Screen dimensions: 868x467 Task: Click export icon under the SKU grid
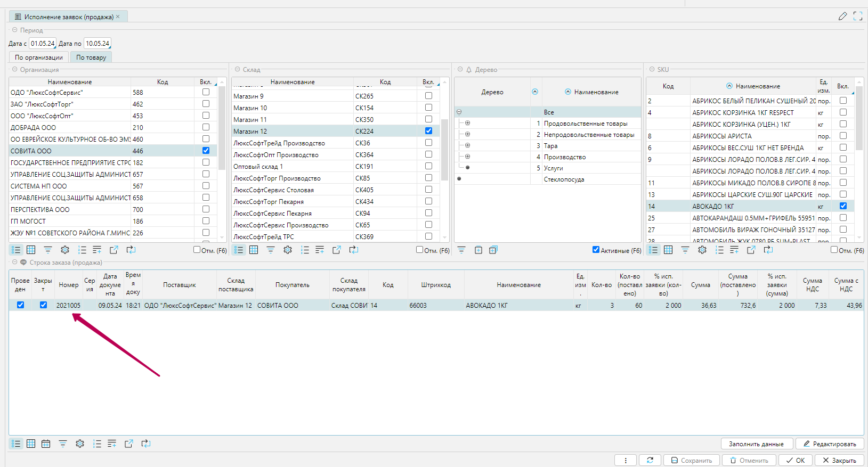[x=751, y=250]
